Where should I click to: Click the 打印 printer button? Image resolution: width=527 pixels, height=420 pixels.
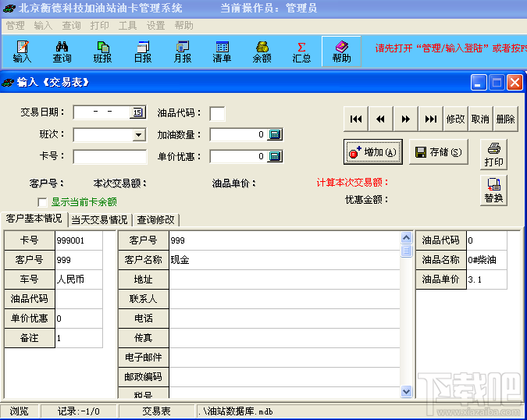tap(493, 155)
